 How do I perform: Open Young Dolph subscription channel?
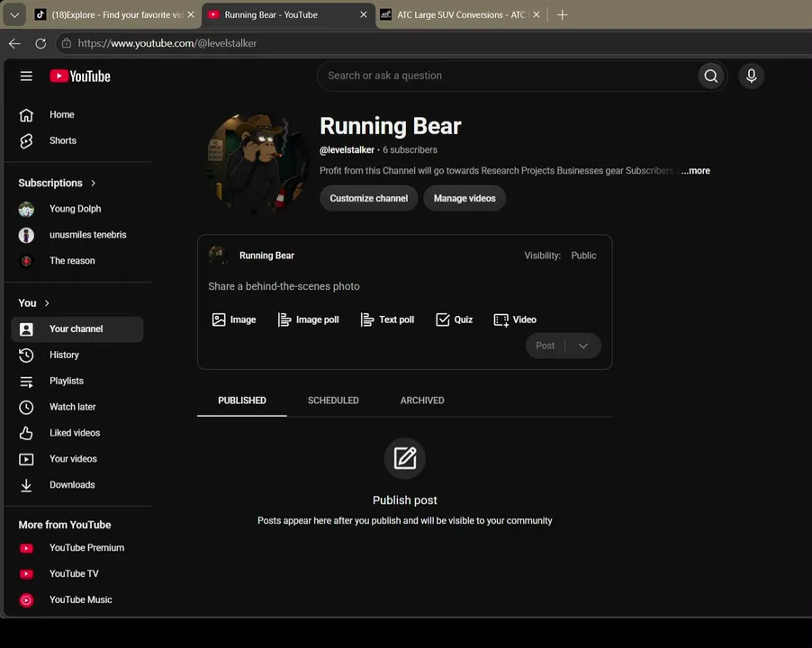point(77,209)
